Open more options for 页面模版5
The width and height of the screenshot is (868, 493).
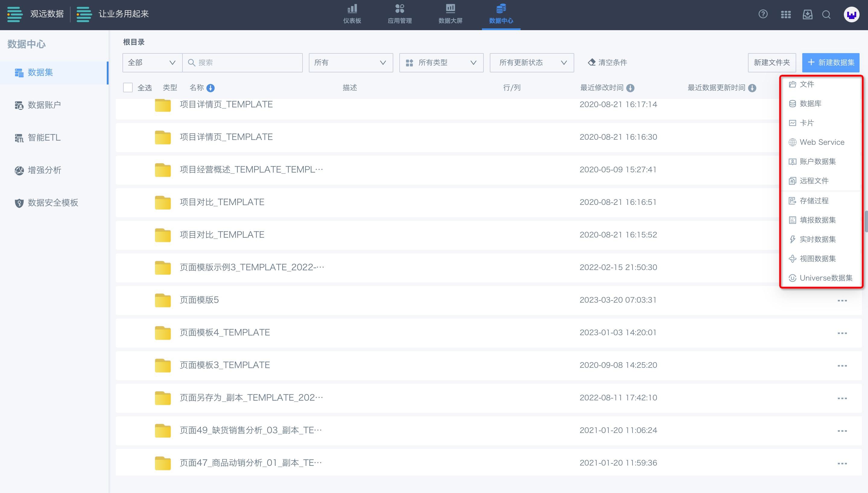842,300
